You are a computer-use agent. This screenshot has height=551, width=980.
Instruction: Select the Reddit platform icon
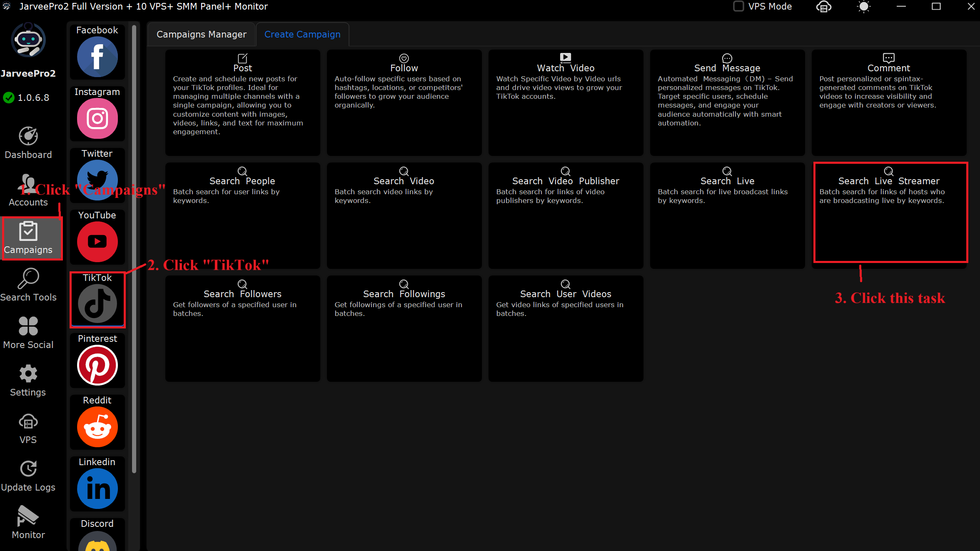97,426
